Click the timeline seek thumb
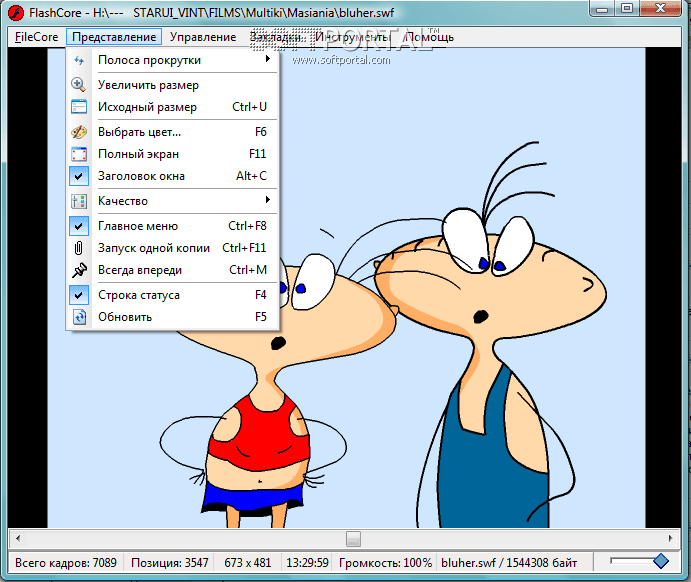691x582 pixels. (353, 538)
